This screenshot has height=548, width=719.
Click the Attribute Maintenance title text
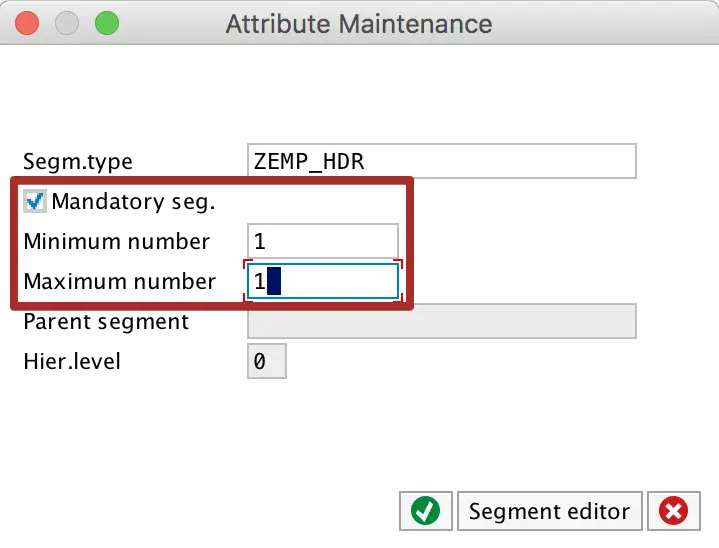coord(359,24)
